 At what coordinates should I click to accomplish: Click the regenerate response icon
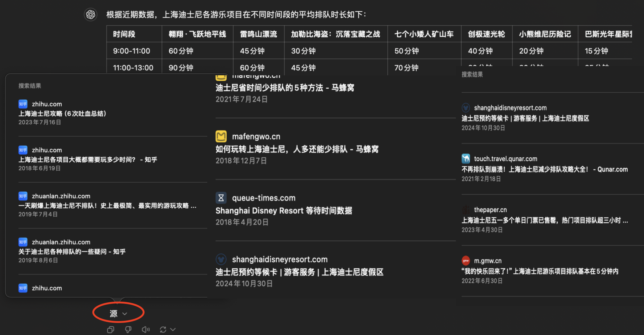[x=163, y=330]
